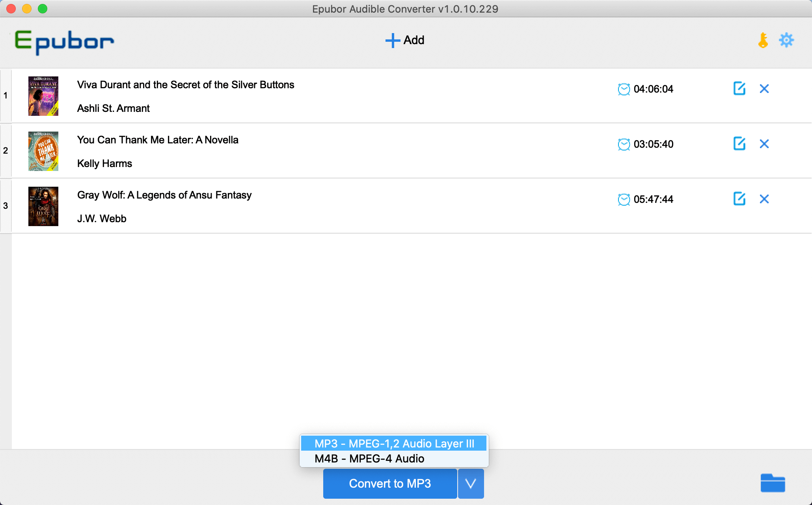Click the clock icon beside 05:47:44
812x505 pixels.
[x=624, y=200]
